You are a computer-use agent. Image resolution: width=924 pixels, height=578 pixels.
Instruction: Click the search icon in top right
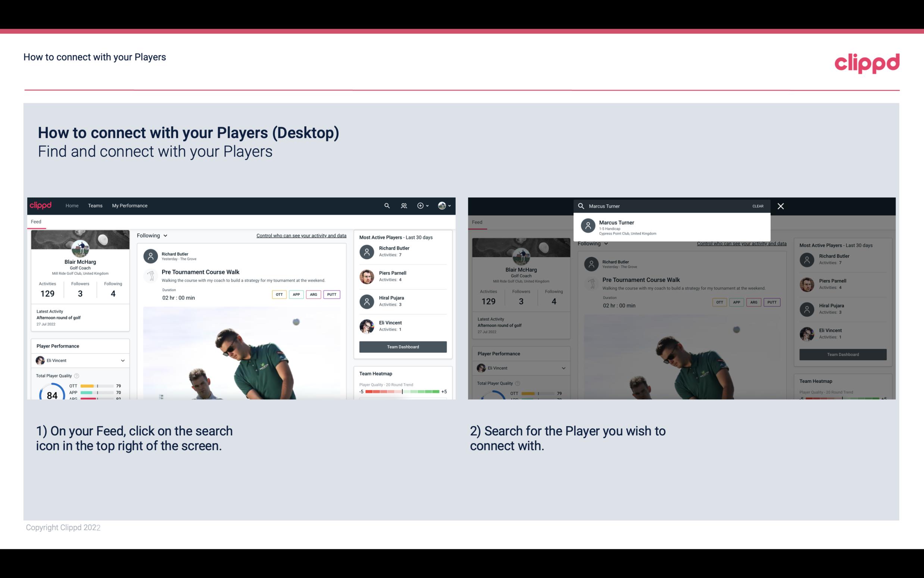(386, 205)
